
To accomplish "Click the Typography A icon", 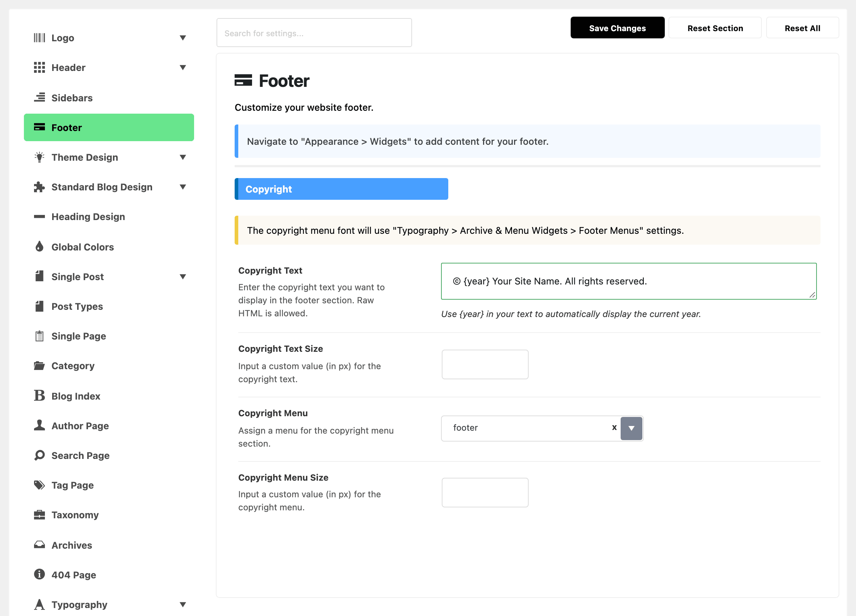I will tap(39, 604).
